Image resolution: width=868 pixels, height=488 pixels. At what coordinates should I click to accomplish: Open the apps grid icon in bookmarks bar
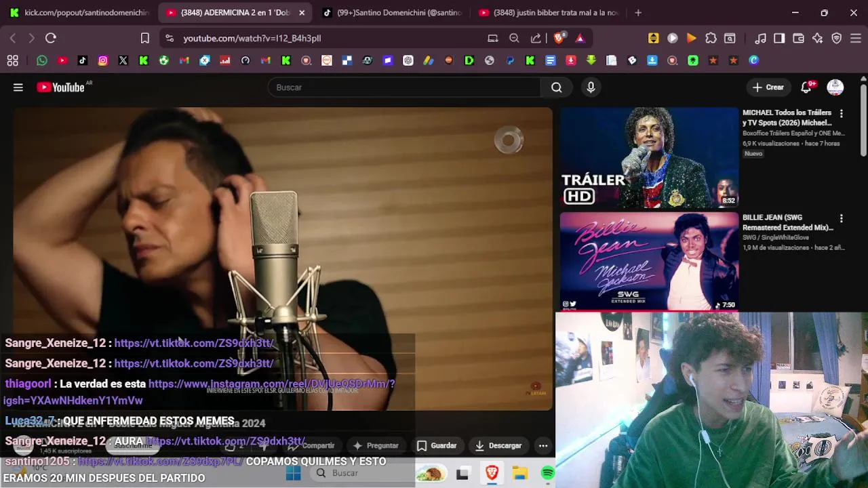point(12,60)
